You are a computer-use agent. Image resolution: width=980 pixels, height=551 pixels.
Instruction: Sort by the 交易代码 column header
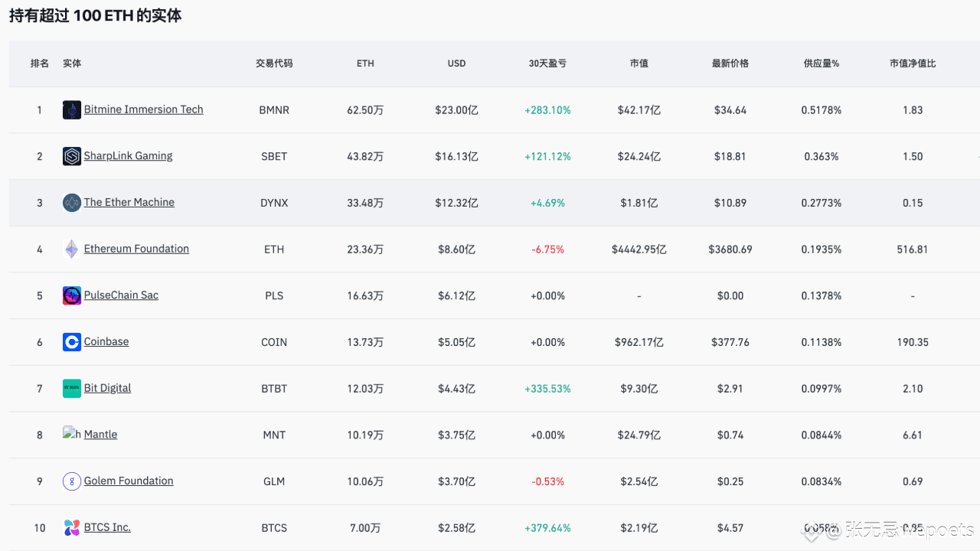coord(274,64)
